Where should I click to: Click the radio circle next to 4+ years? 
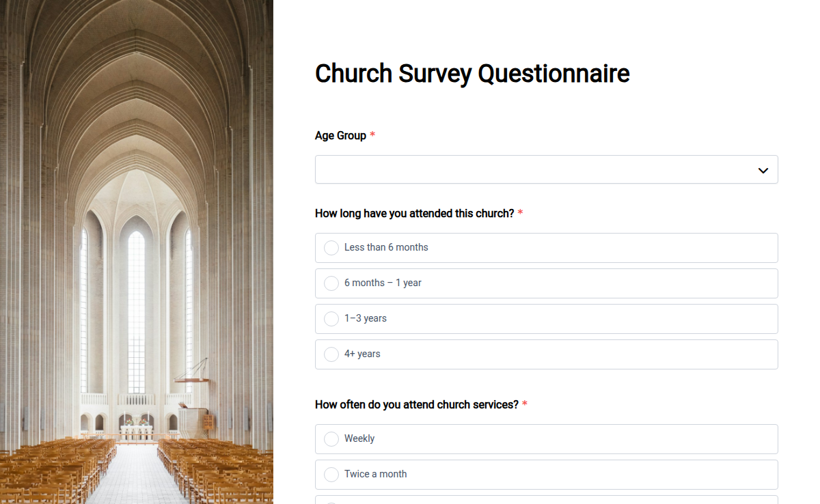pyautogui.click(x=331, y=354)
